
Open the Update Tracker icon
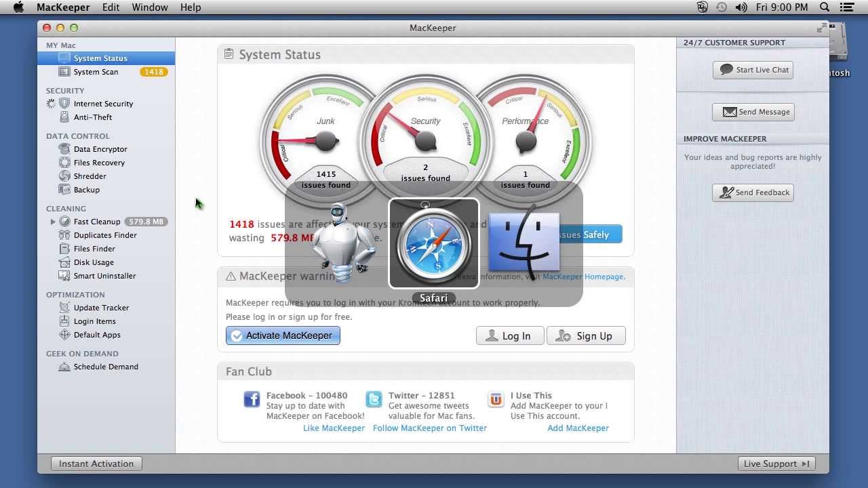(x=64, y=308)
